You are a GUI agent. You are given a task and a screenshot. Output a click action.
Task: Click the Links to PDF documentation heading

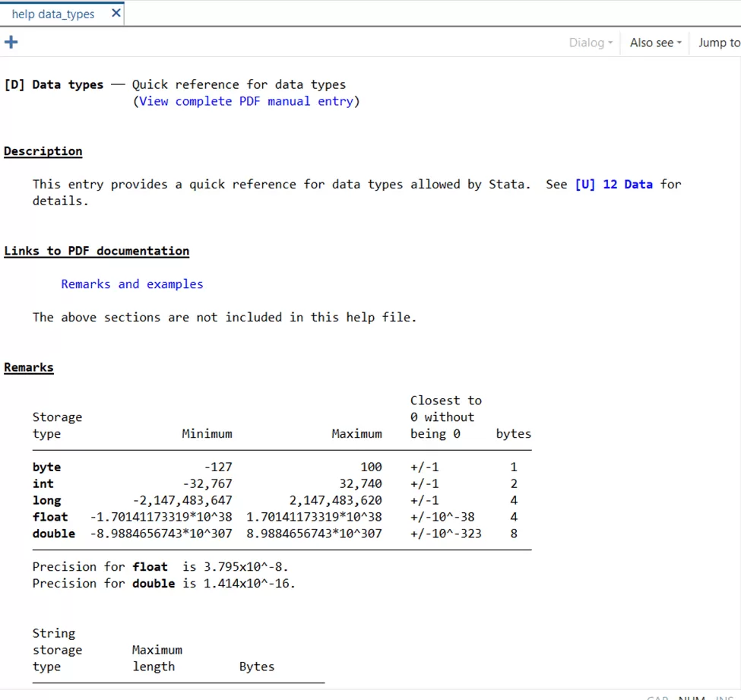tap(97, 251)
